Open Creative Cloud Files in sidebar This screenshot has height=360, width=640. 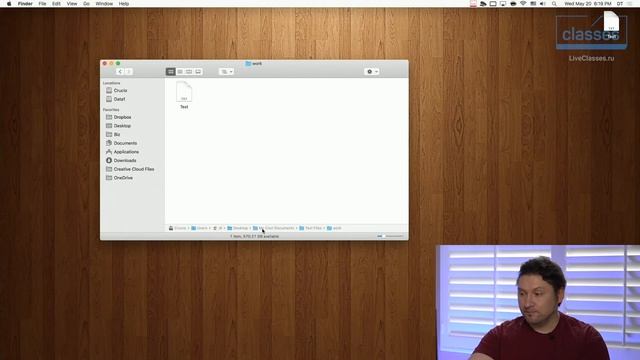coord(133,169)
